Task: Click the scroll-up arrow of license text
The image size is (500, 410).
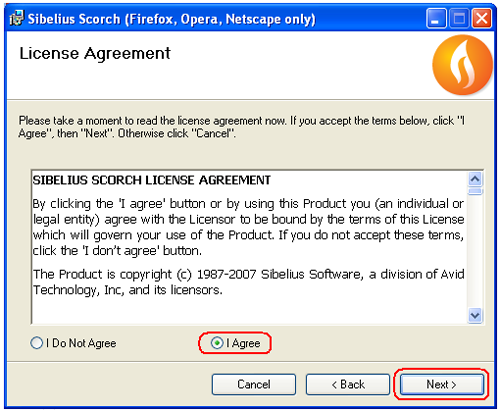Action: coord(475,180)
